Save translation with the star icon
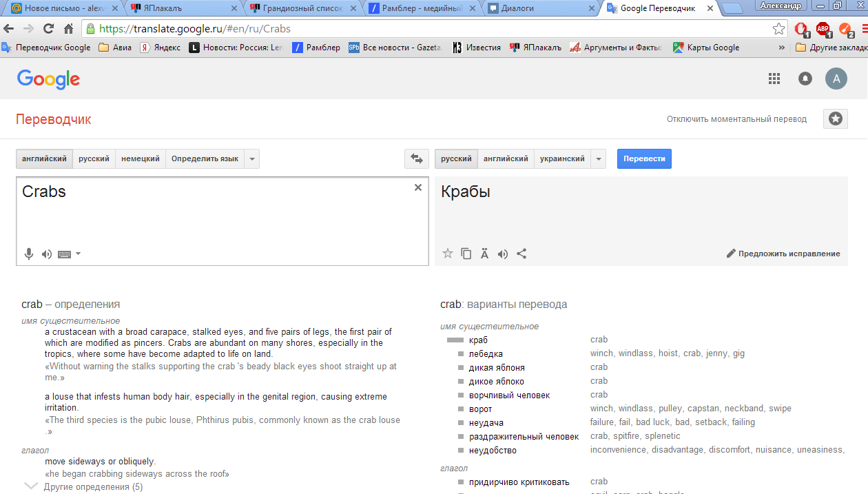868x494 pixels. [x=448, y=254]
